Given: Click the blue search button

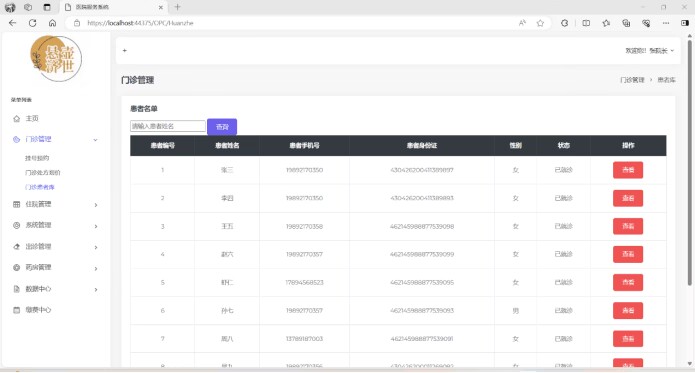Looking at the screenshot, I should (222, 127).
